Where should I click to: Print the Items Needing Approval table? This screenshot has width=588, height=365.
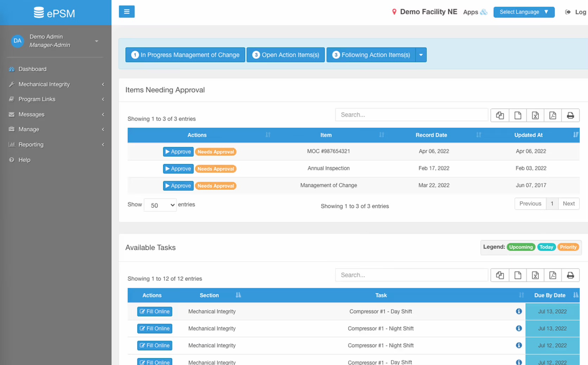(x=570, y=115)
